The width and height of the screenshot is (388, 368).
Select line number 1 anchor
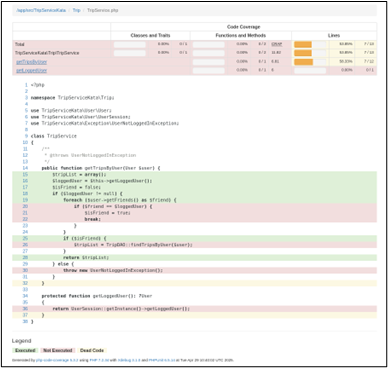26,85
